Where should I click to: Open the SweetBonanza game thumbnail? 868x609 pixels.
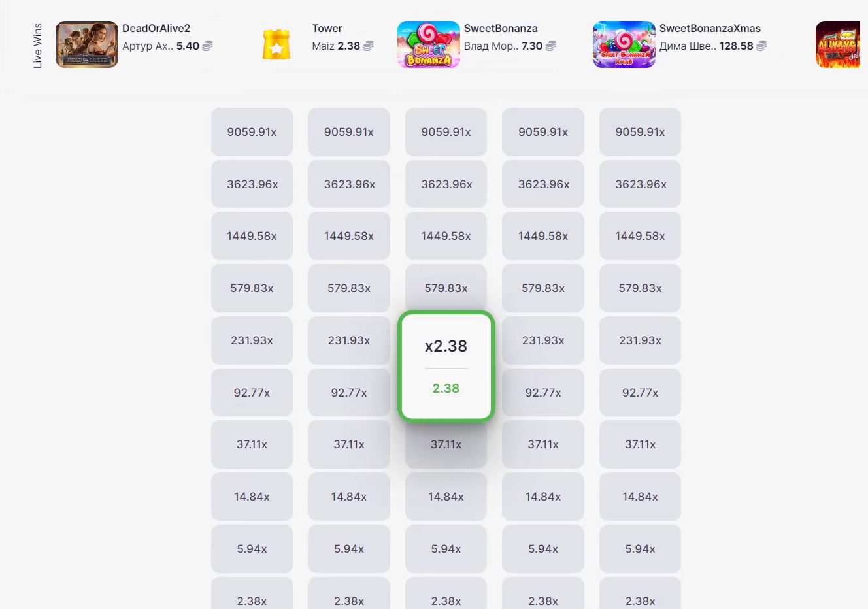pos(428,44)
